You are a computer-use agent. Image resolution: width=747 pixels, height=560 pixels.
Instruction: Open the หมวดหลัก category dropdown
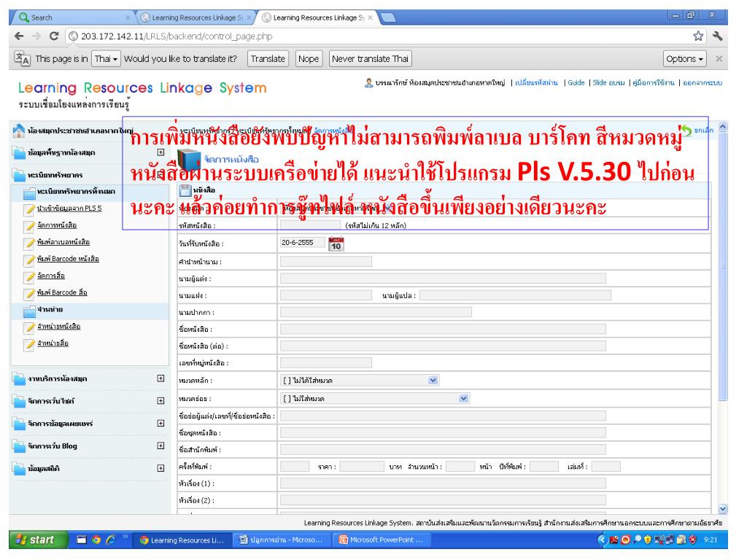(x=360, y=381)
